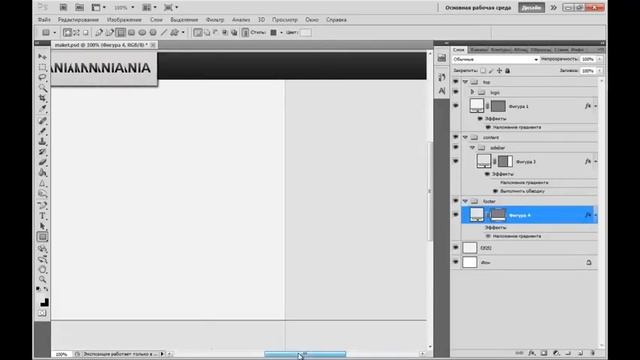This screenshot has width=640, height=360.
Task: Select the History Brush tool
Action: tap(42, 152)
